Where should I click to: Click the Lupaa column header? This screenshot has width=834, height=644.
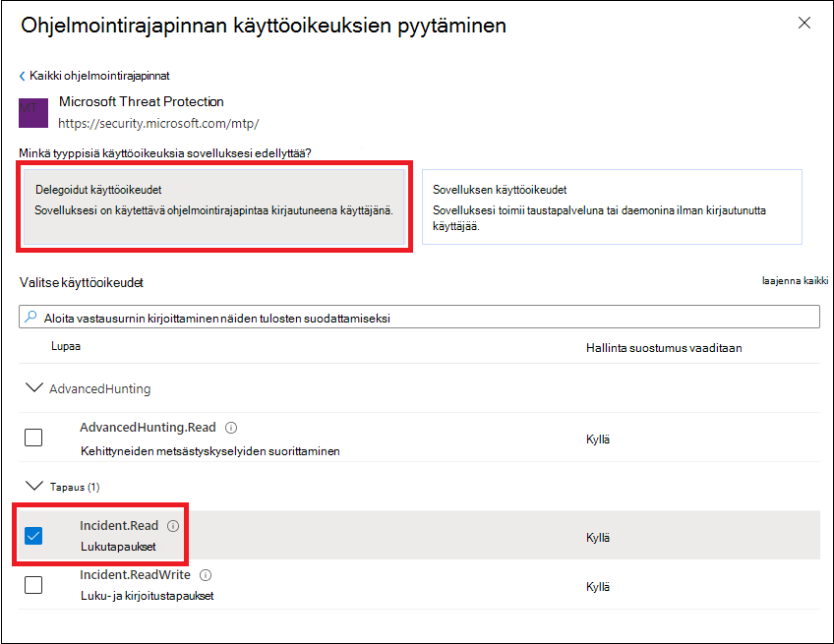[66, 347]
